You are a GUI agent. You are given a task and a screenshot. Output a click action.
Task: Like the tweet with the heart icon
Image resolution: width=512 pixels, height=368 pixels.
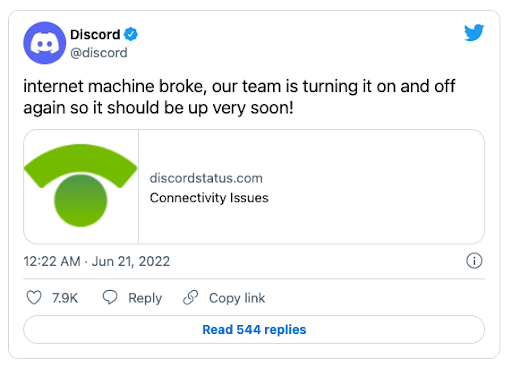click(x=34, y=297)
